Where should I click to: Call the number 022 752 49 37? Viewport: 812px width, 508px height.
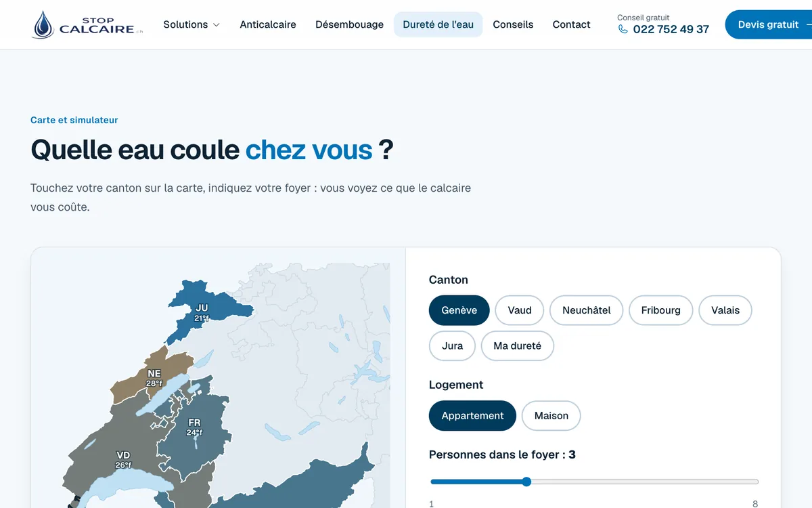(x=671, y=29)
